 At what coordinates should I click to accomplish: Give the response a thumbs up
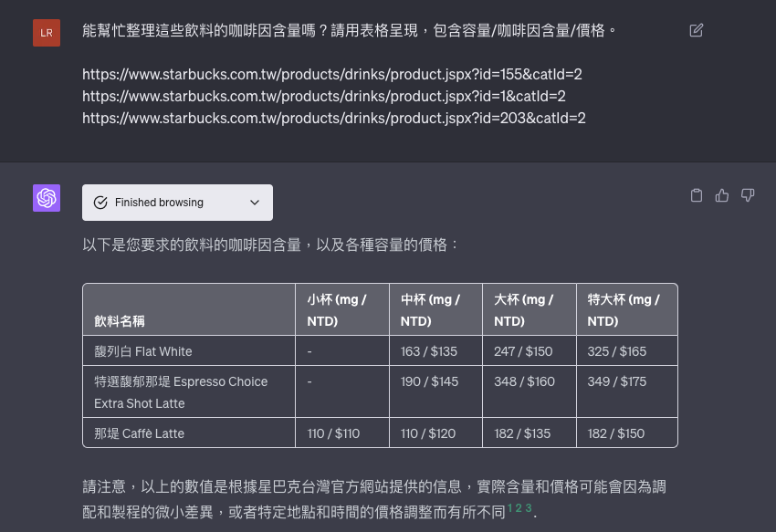pos(722,195)
